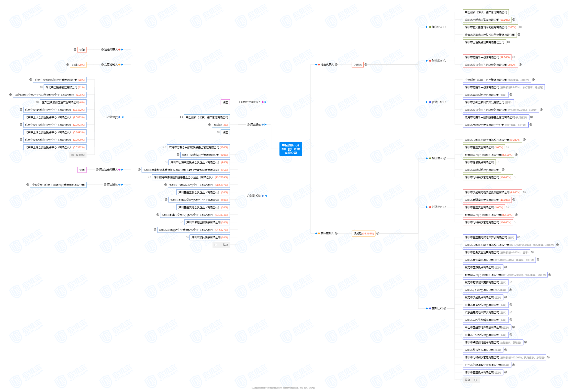Open 深圳市心海荣耀投资合伙企业 (98%) node

pyautogui.click(x=199, y=162)
